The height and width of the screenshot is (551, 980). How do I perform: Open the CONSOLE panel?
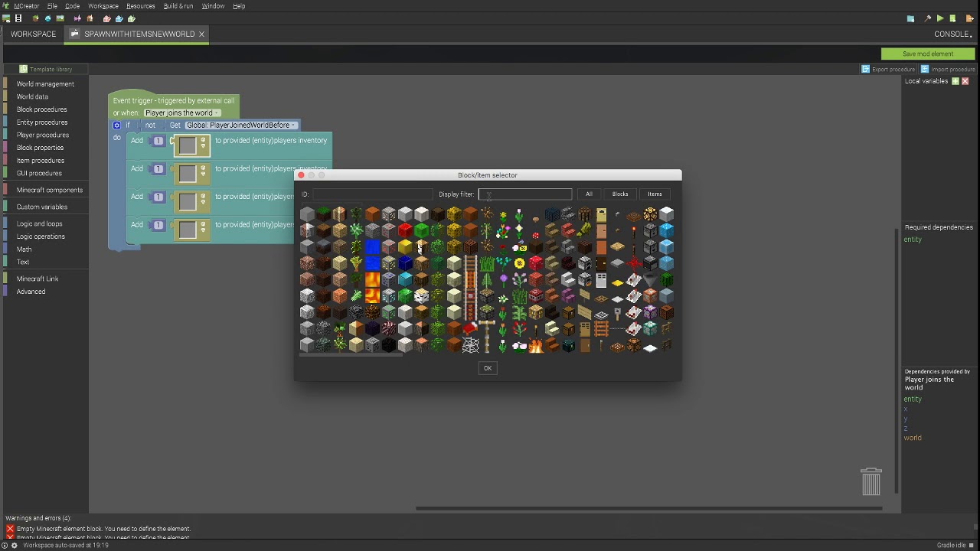pyautogui.click(x=952, y=34)
